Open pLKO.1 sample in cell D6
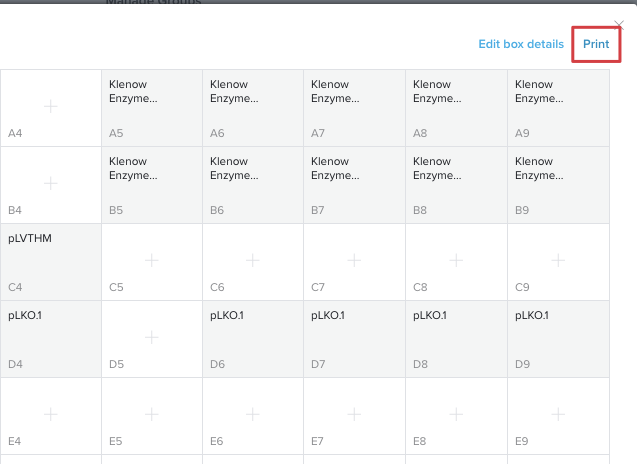The image size is (637, 464). tap(253, 339)
